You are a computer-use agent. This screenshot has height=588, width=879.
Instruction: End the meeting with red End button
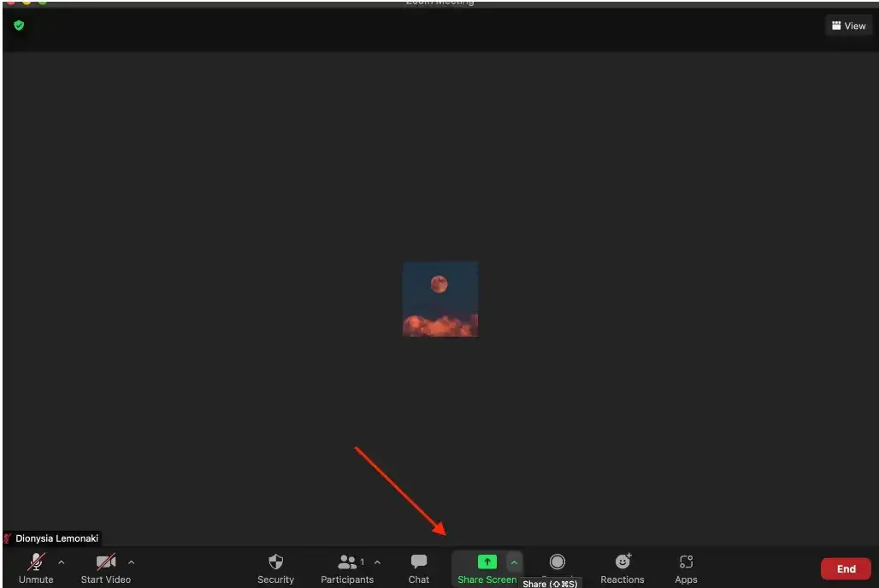[845, 569]
